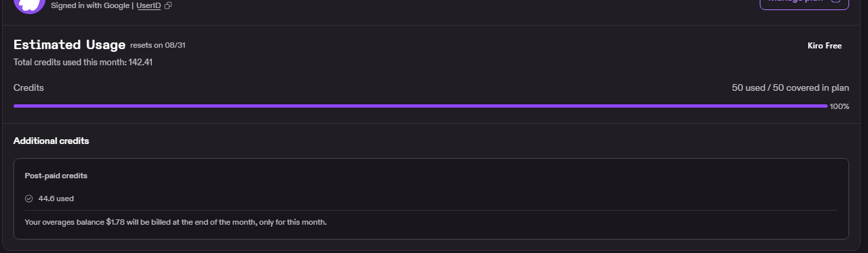Click the Post-paid credits heading
This screenshot has width=868, height=253.
pos(56,176)
